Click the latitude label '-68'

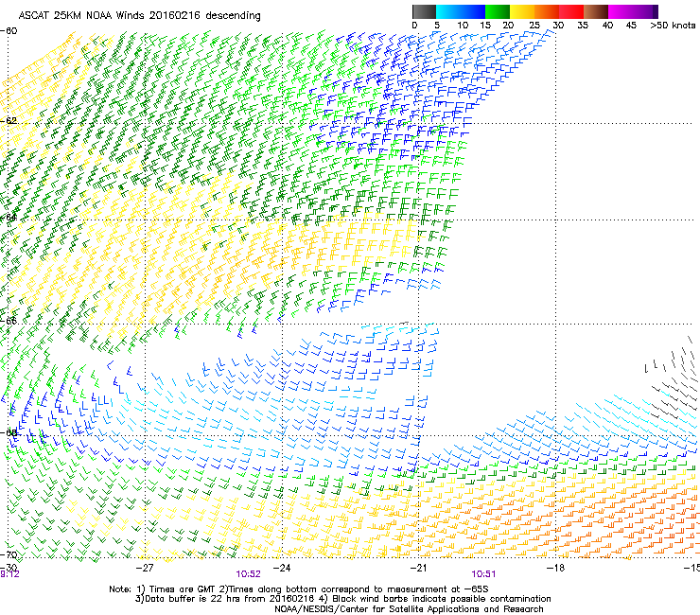[9, 432]
